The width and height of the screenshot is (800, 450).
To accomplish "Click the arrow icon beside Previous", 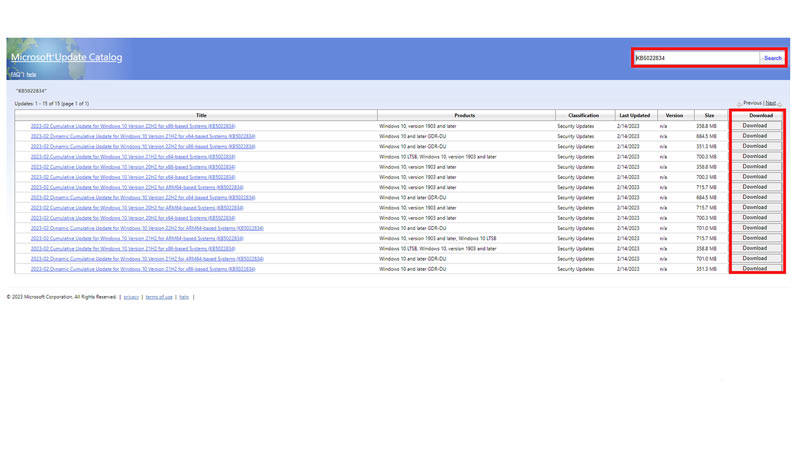I will coord(739,104).
